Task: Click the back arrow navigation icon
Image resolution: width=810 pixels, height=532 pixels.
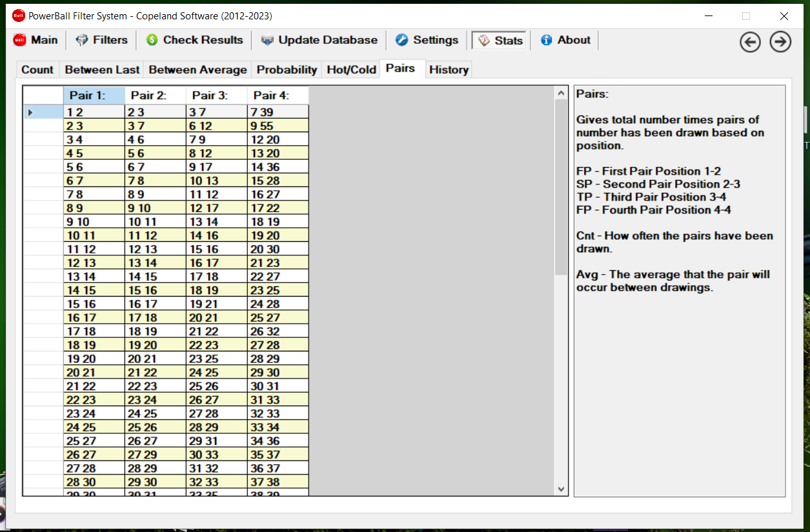Action: (750, 43)
